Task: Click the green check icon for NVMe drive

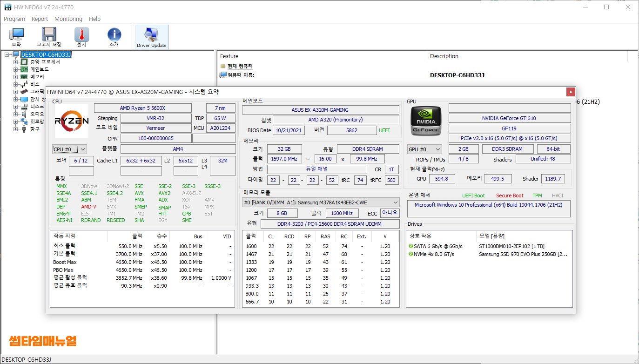Action: pyautogui.click(x=411, y=254)
